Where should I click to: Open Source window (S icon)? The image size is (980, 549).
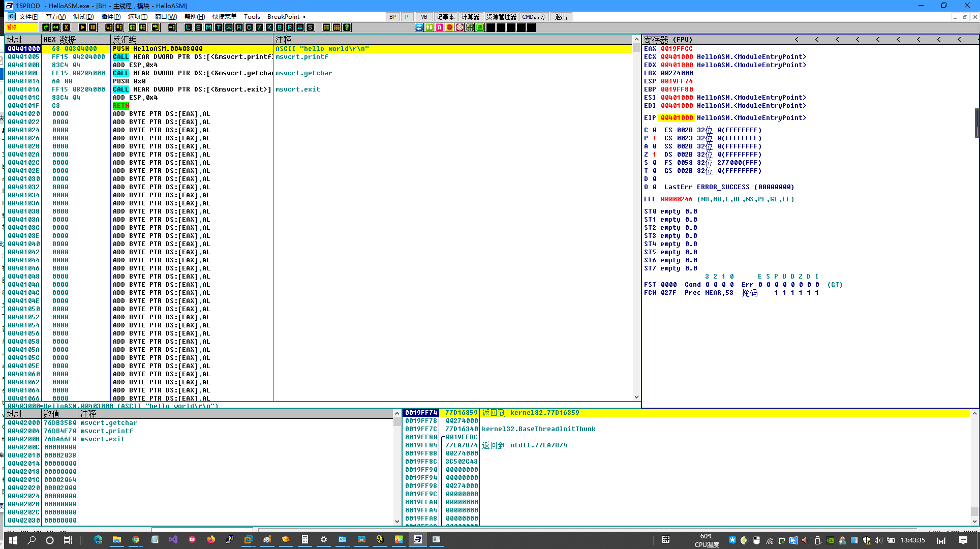[311, 27]
